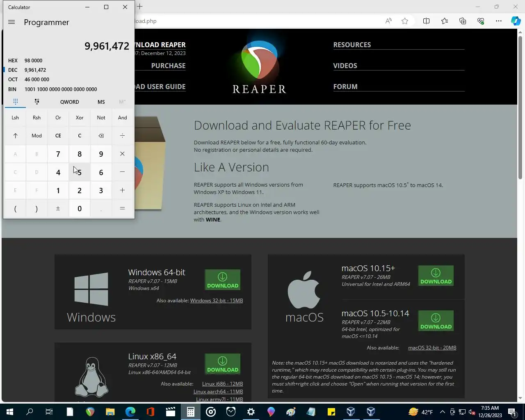Open the macOS 32-bit - 20MB link

[x=432, y=348]
